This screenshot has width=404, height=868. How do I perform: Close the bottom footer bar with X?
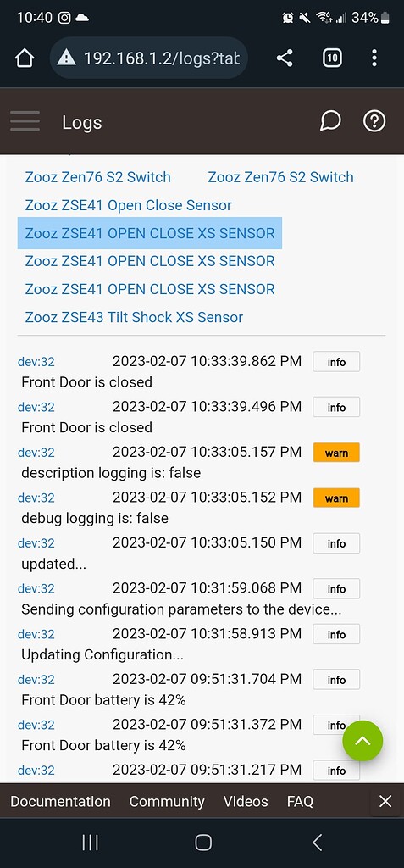click(x=385, y=801)
